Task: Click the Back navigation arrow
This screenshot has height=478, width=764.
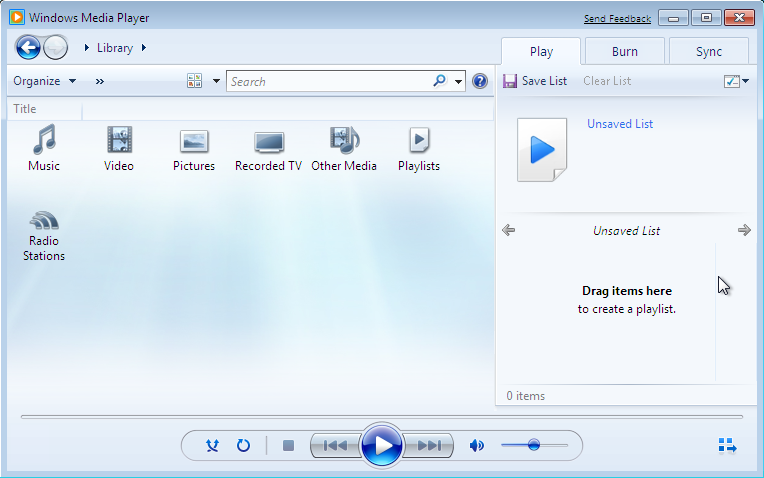Action: click(x=28, y=47)
